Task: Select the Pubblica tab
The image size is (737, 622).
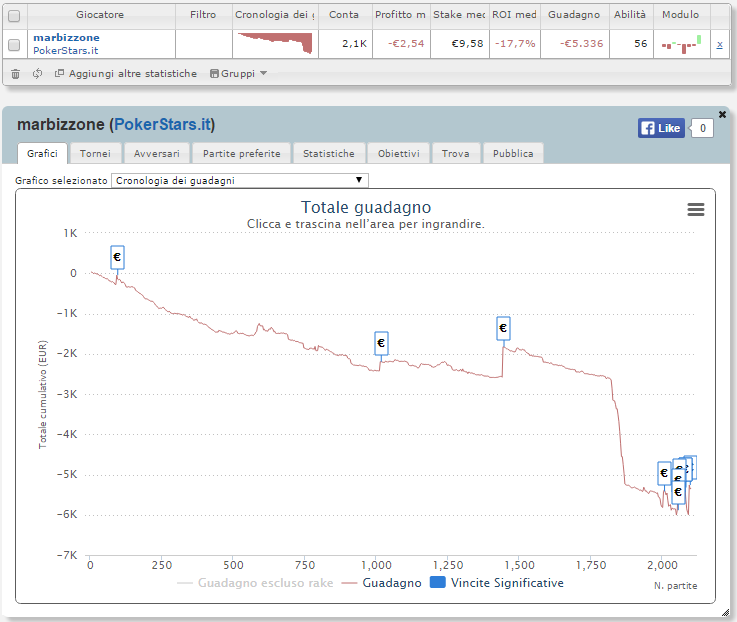Action: click(x=513, y=154)
